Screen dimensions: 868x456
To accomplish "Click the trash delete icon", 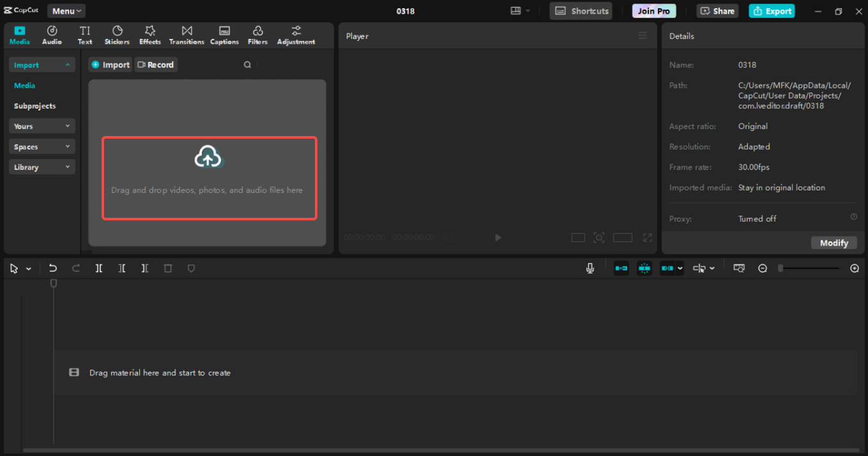I will (x=168, y=269).
